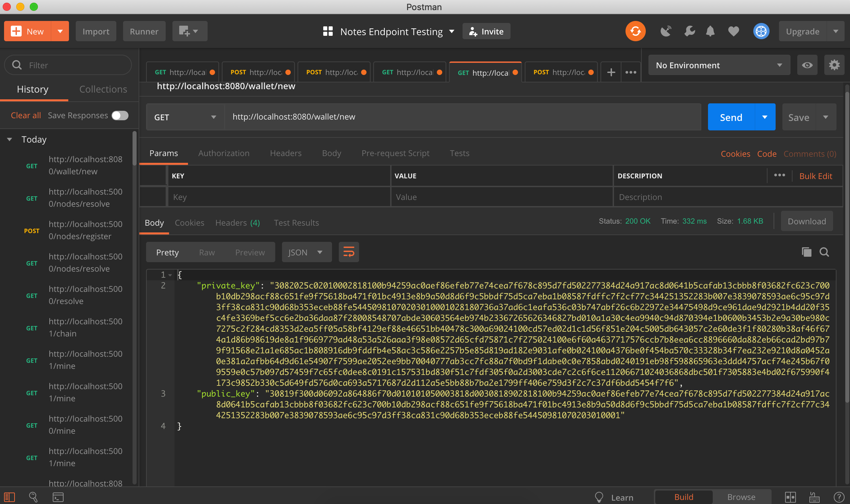Open the Runner button
Viewport: 850px width, 504px height.
click(144, 31)
